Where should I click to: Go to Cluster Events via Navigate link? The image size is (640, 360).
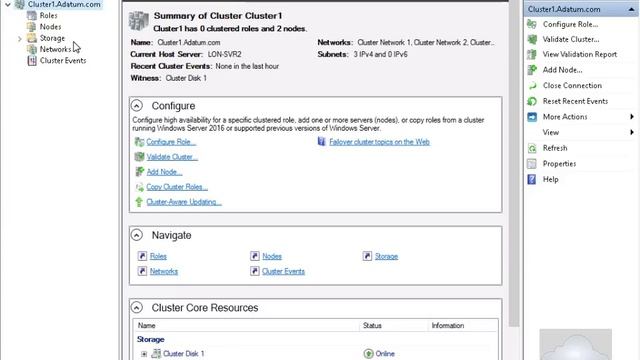click(283, 271)
